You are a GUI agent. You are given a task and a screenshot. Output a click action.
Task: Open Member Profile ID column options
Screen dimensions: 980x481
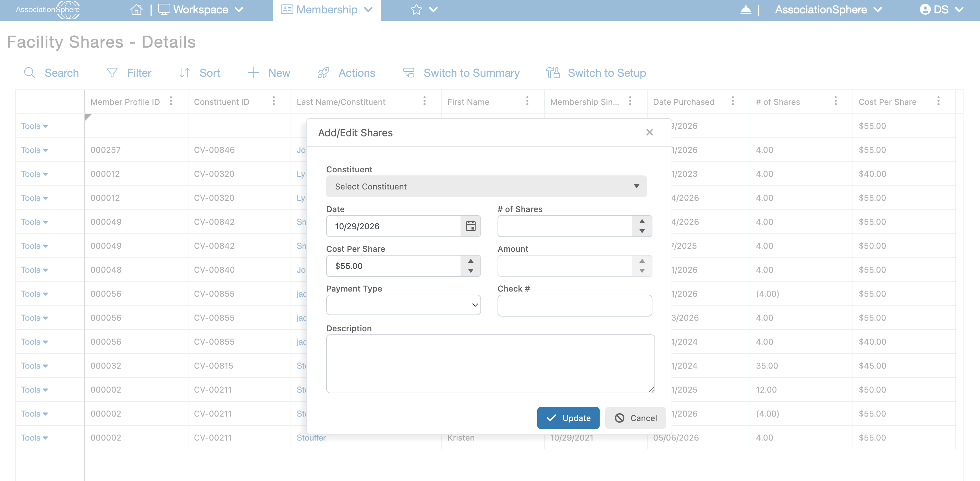click(x=171, y=101)
